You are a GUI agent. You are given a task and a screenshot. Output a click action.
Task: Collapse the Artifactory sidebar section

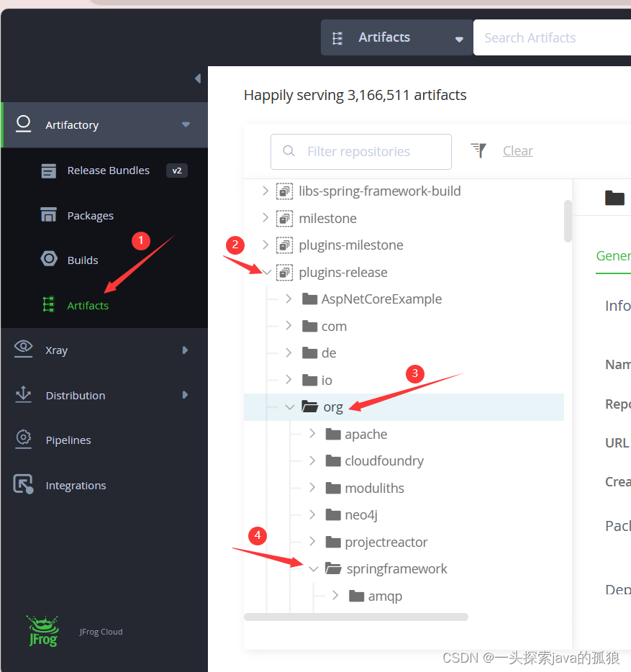pos(186,124)
